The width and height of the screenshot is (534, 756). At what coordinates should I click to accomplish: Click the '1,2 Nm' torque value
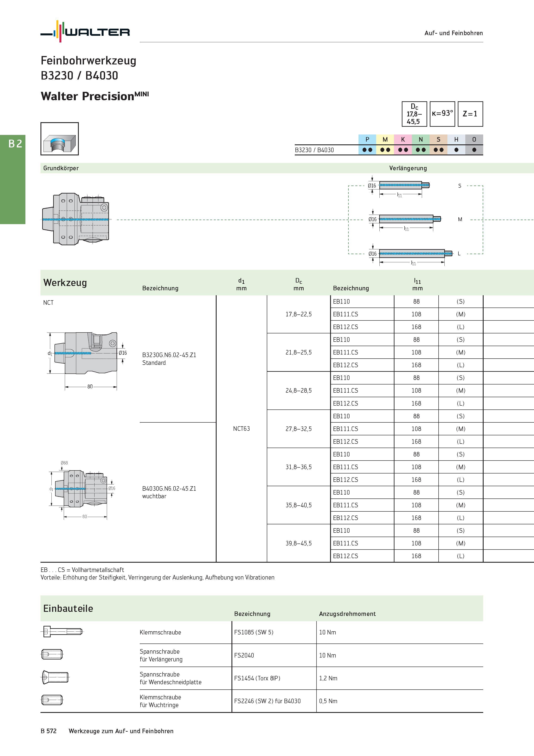point(328,678)
